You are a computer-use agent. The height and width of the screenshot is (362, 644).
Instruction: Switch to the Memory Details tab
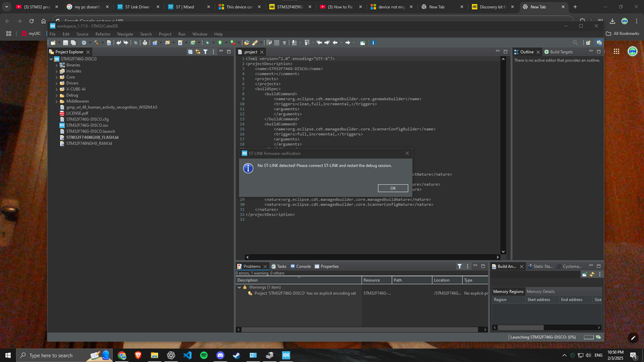pos(540,291)
